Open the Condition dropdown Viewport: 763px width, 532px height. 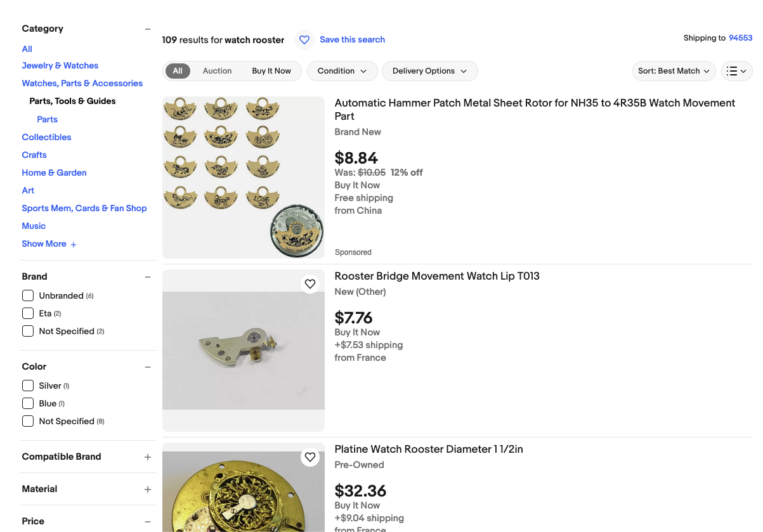(x=342, y=71)
